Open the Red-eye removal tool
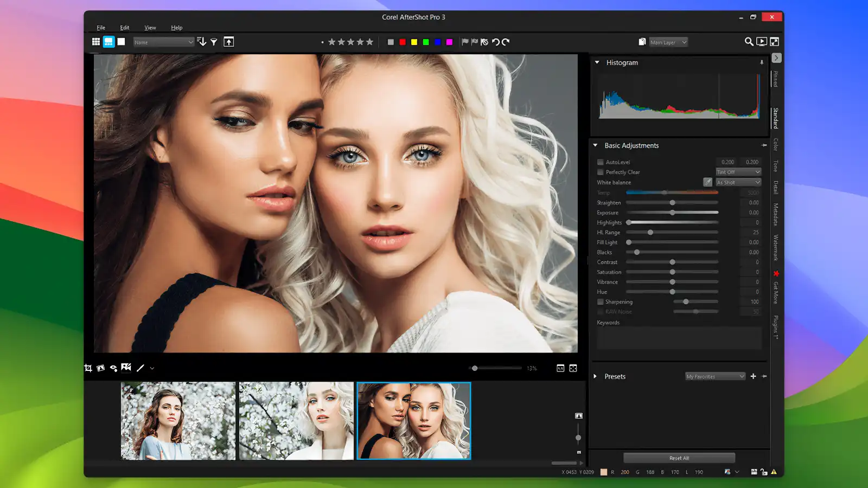This screenshot has width=868, height=488. click(x=113, y=368)
